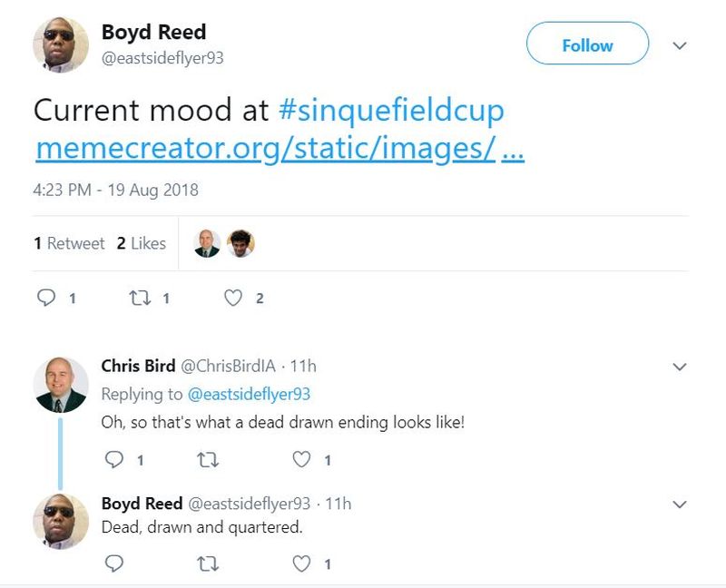
Task: Expand options chevron on Boyd Reed's reply
Action: (679, 504)
